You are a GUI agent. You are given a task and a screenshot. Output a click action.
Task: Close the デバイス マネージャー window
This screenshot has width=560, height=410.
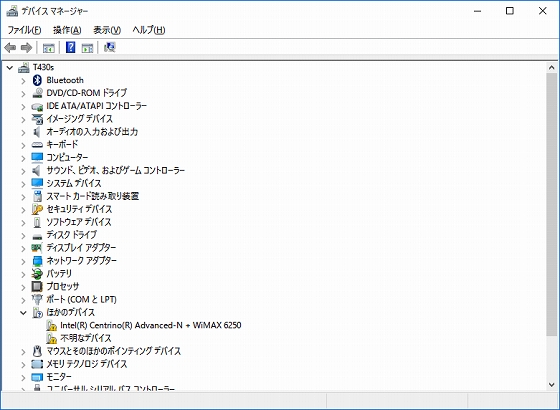542,11
